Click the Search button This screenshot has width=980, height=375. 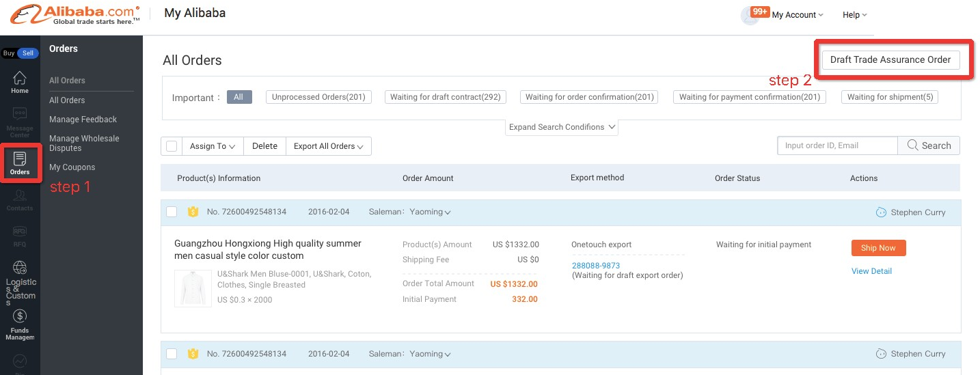tap(929, 145)
